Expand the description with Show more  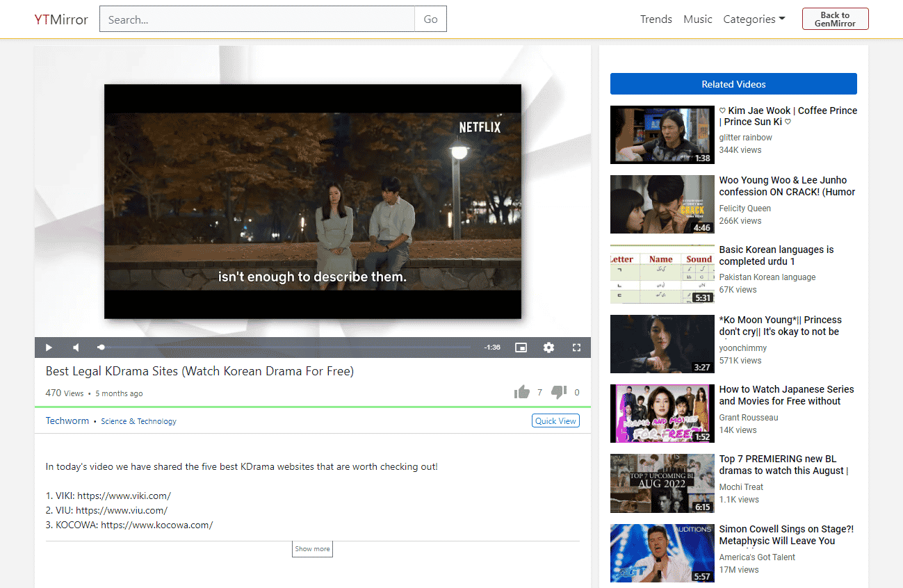point(312,548)
